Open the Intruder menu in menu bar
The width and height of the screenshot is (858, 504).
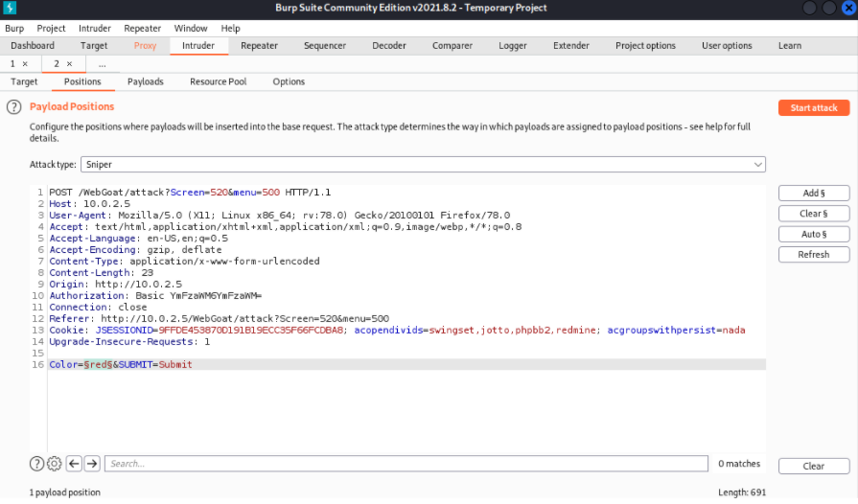(95, 29)
